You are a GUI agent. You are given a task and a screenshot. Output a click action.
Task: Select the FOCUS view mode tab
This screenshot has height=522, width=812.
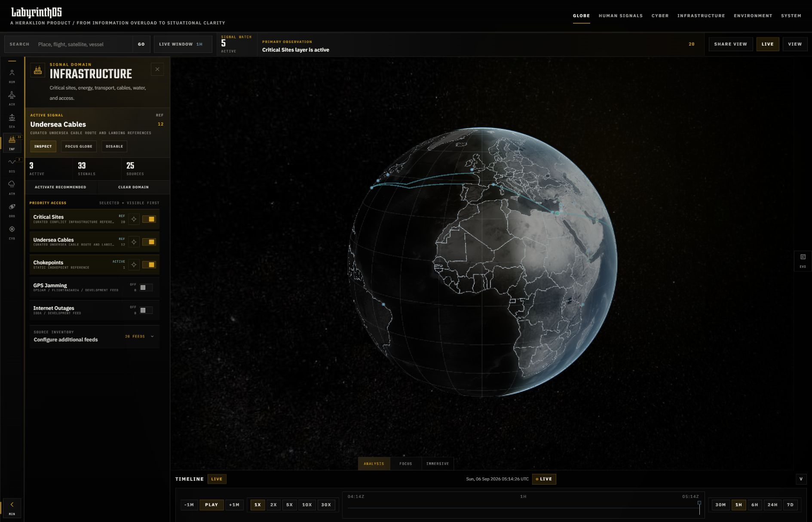405,464
